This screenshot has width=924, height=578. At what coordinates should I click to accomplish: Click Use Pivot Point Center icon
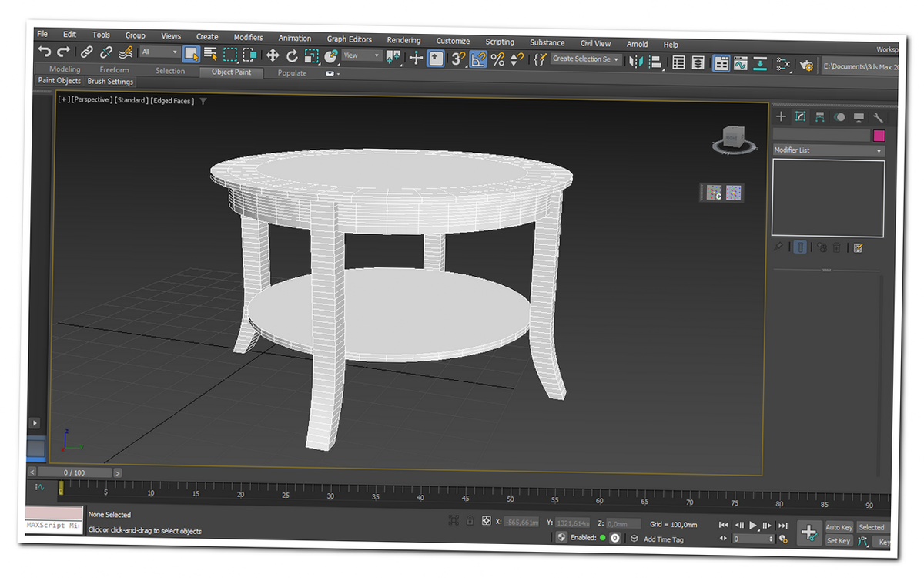[x=393, y=57]
